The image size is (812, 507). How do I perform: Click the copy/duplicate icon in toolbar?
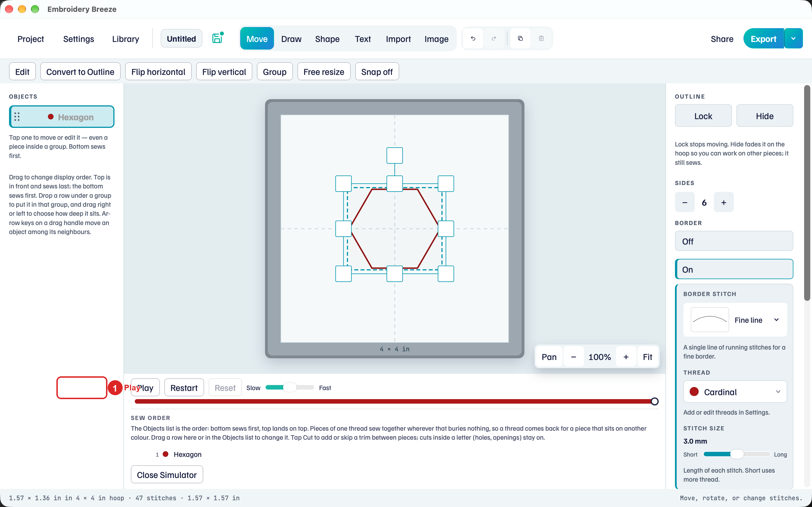pyautogui.click(x=520, y=39)
